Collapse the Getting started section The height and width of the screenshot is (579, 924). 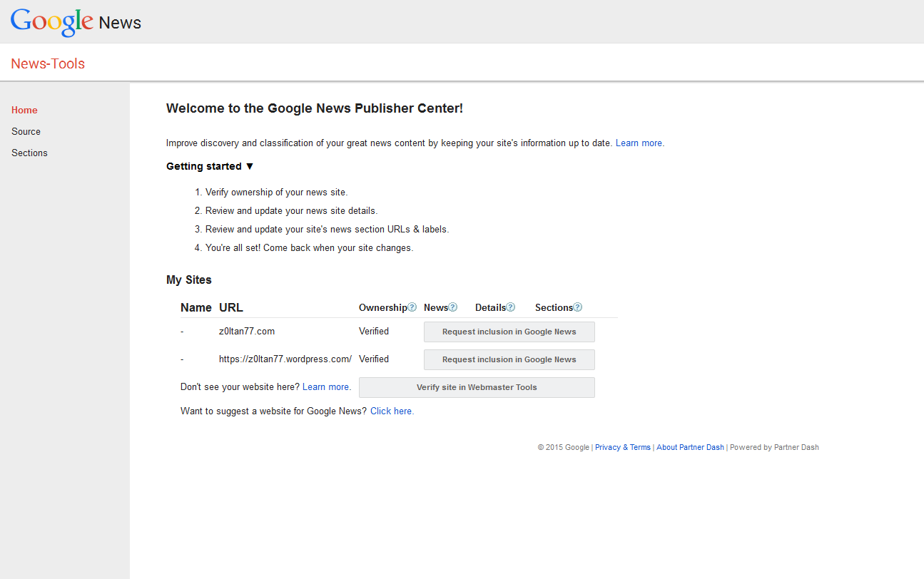click(210, 166)
